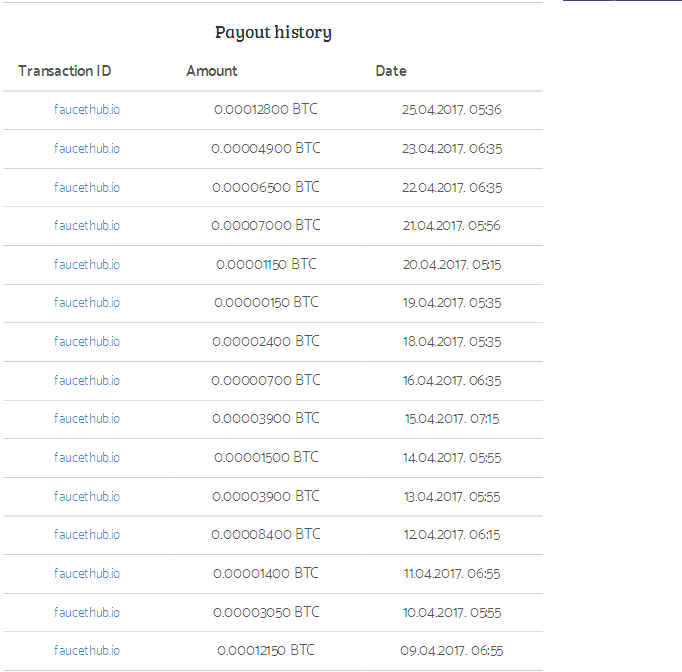This screenshot has width=682, height=672.
Task: Click the date 23.04.2017. 06:35
Action: click(x=451, y=149)
